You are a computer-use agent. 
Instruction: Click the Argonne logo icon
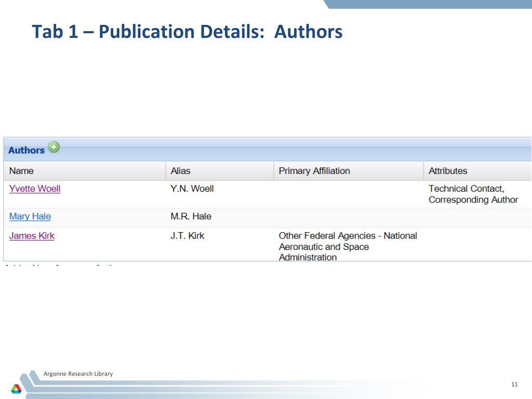(x=16, y=389)
